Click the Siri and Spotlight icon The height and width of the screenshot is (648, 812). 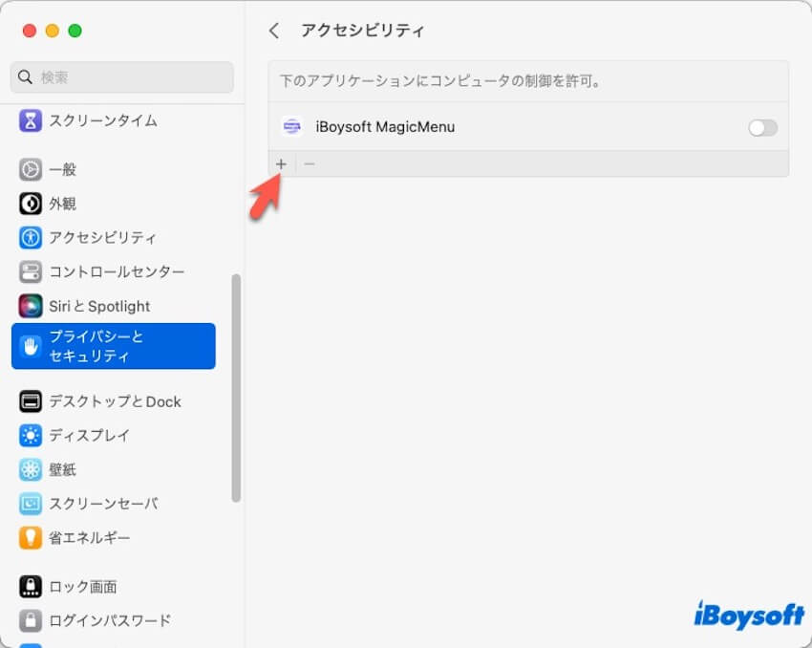point(31,306)
